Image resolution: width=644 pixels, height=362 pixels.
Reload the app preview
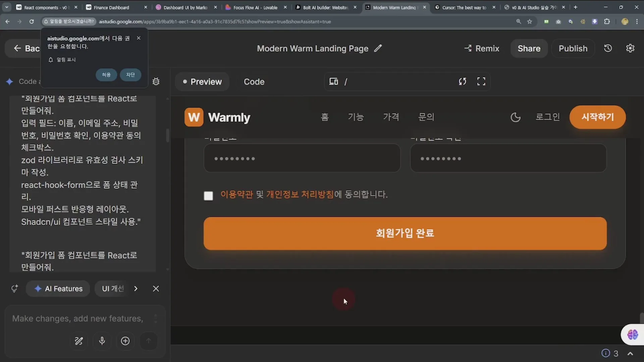463,81
